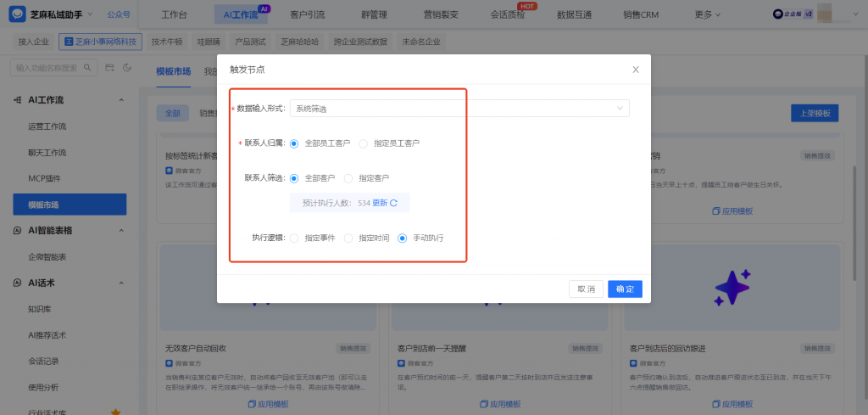The width and height of the screenshot is (868, 415).
Task: Select 指定事件 execution logic radio
Action: pyautogui.click(x=294, y=238)
